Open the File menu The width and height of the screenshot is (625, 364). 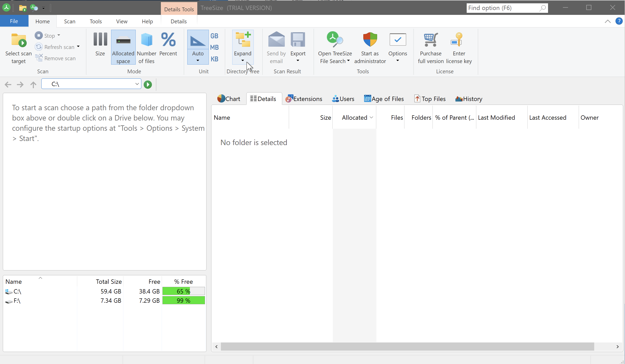(14, 21)
